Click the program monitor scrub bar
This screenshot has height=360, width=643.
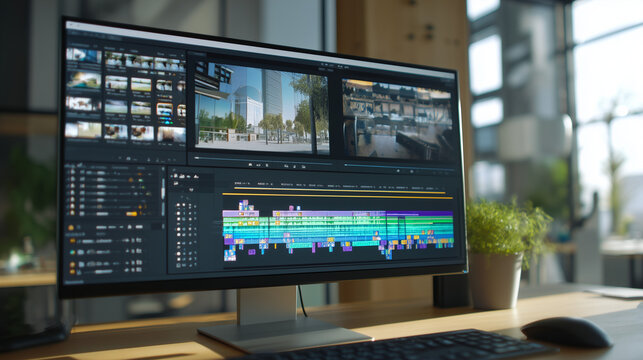click(399, 166)
